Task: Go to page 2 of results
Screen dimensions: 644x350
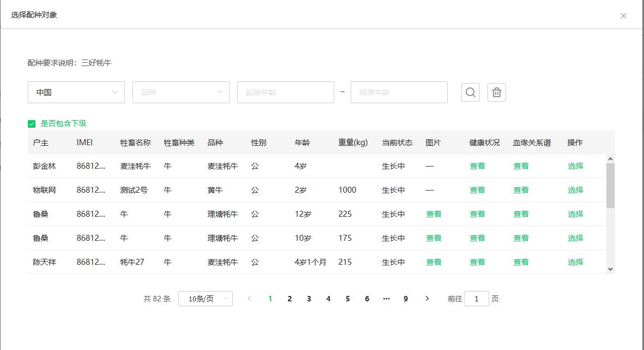Action: tap(290, 299)
